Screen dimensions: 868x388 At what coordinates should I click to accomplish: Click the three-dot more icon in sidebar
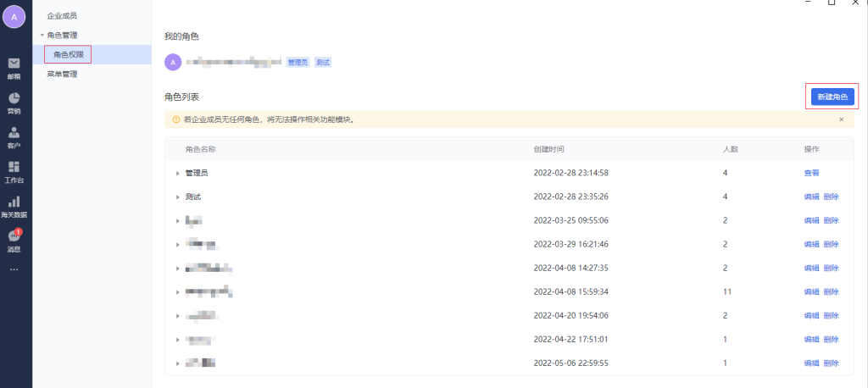click(x=14, y=269)
